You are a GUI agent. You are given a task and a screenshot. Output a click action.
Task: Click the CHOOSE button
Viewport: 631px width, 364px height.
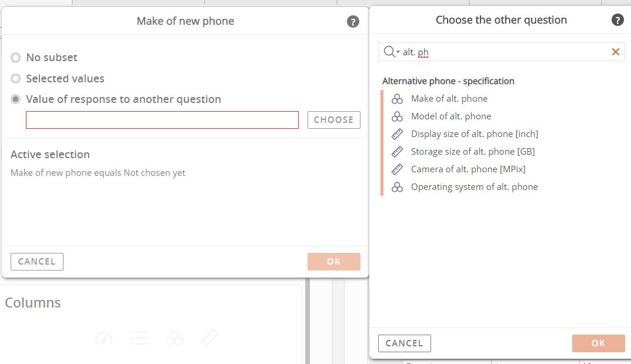point(333,120)
